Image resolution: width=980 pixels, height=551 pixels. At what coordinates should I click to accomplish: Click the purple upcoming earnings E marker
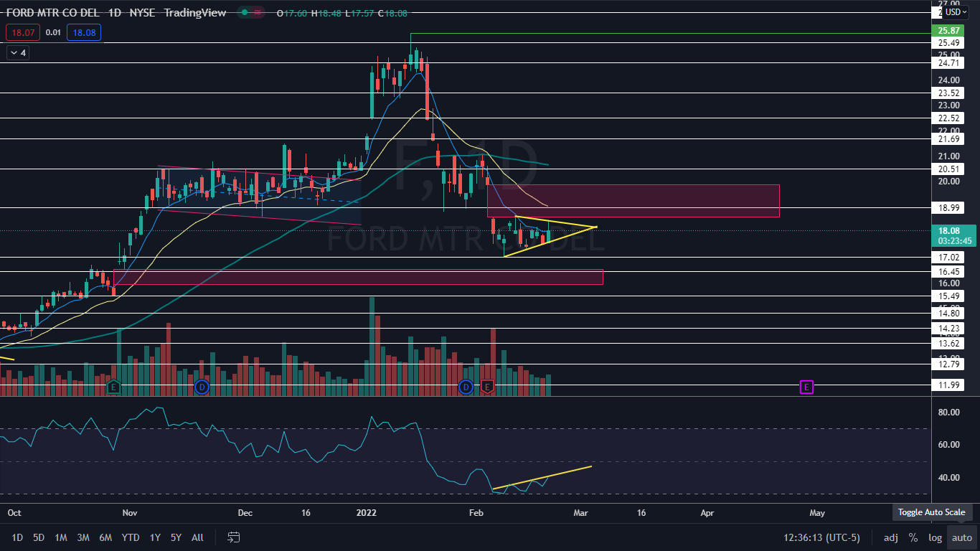(806, 387)
